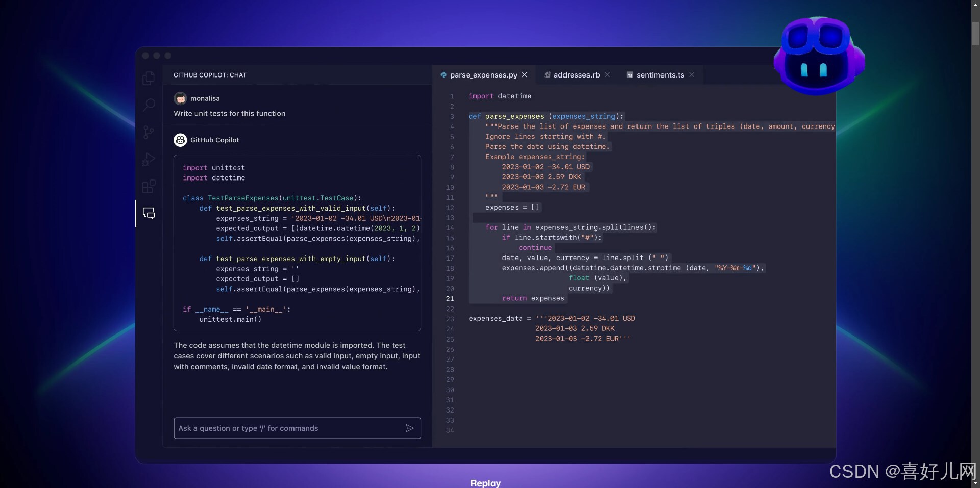Focus the 'Ask a question' chat input
The width and height of the screenshot is (980, 488).
297,428
